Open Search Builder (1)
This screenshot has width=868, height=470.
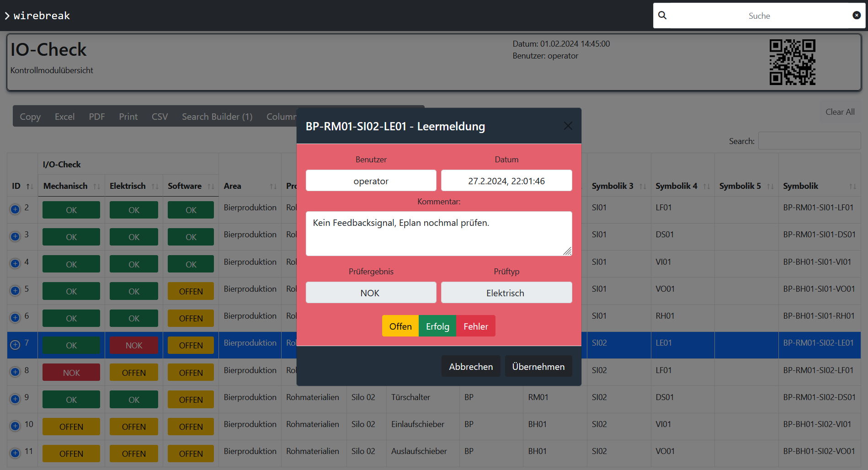(x=217, y=117)
